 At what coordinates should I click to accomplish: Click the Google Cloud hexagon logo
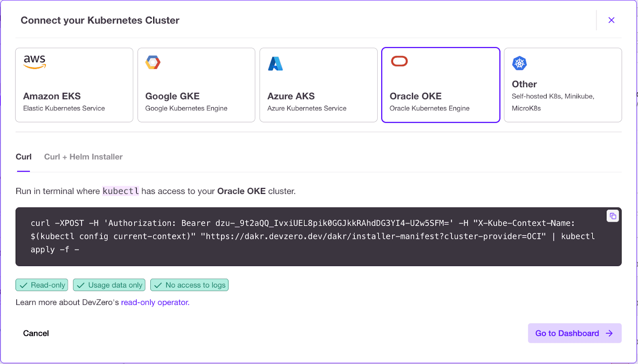tap(153, 63)
